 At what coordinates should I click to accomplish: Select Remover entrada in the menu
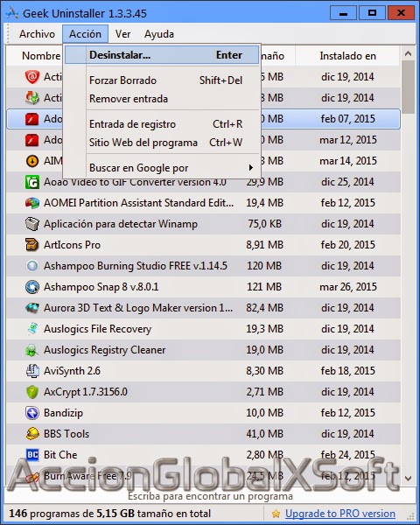[x=162, y=99]
